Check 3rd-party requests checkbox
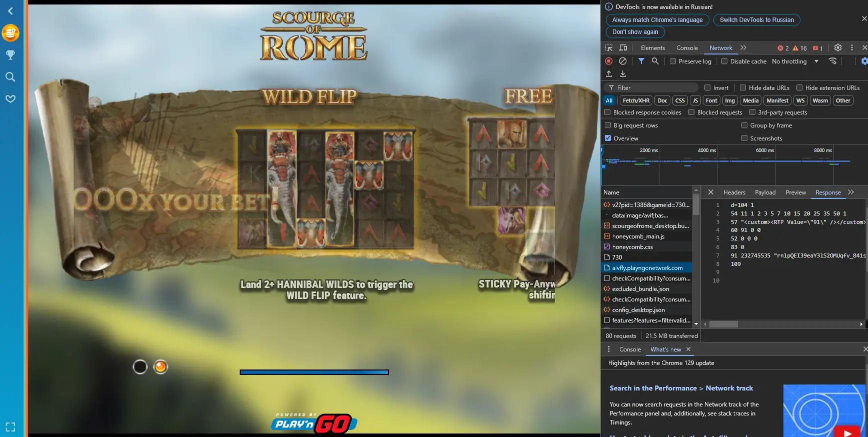 click(x=752, y=112)
